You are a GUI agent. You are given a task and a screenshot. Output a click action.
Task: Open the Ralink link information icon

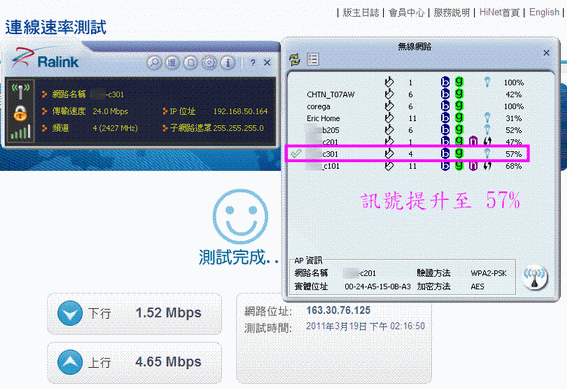172,63
